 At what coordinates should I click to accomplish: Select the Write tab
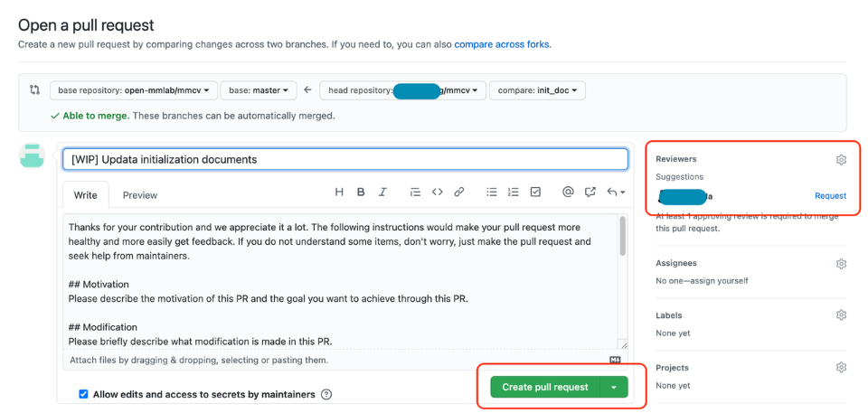[85, 195]
